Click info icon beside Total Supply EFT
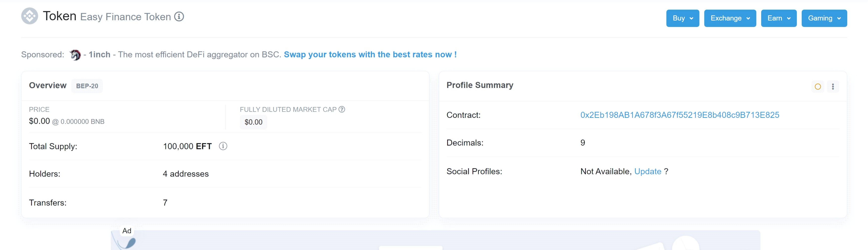Viewport: 868px width, 250px height. 223,146
